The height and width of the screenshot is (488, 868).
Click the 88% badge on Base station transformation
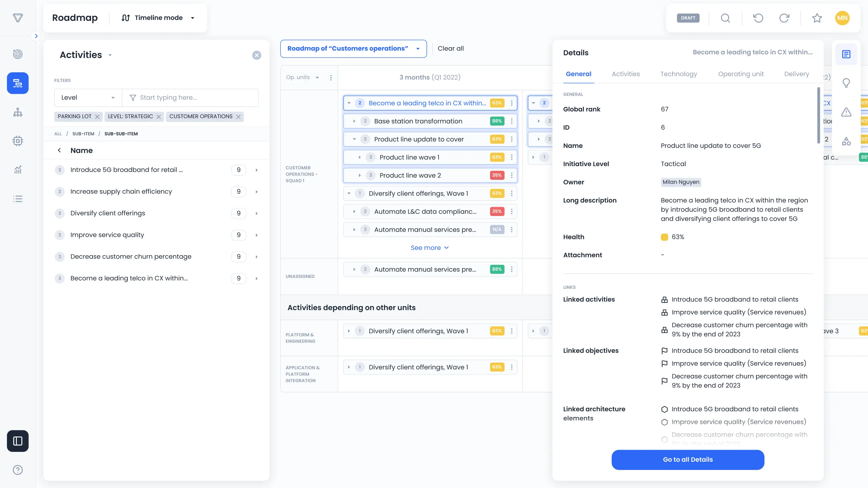click(497, 121)
